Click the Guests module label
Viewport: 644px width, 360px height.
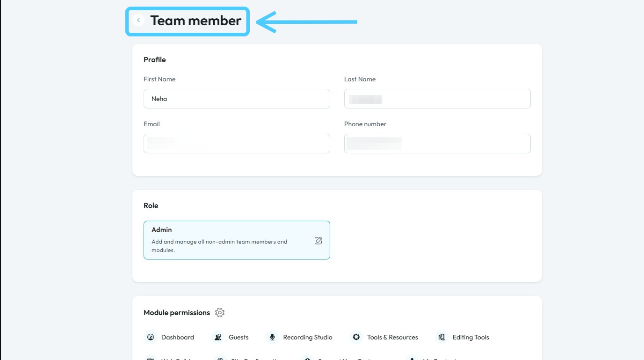(x=239, y=337)
